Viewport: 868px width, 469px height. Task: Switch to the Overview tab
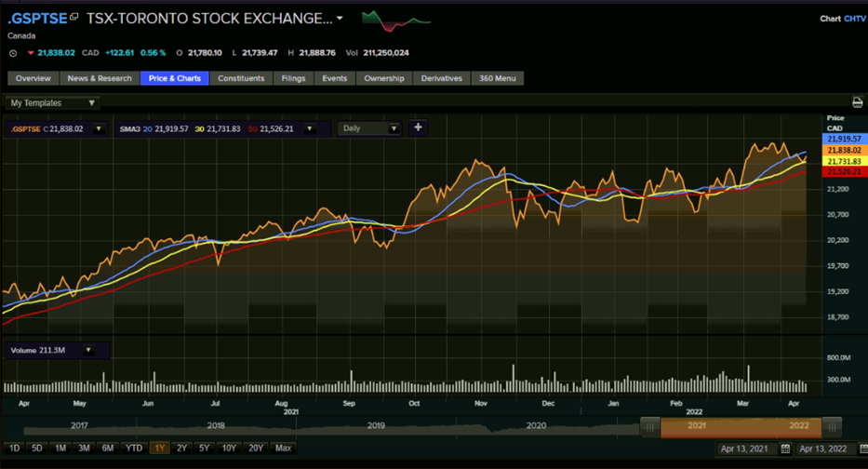point(33,78)
